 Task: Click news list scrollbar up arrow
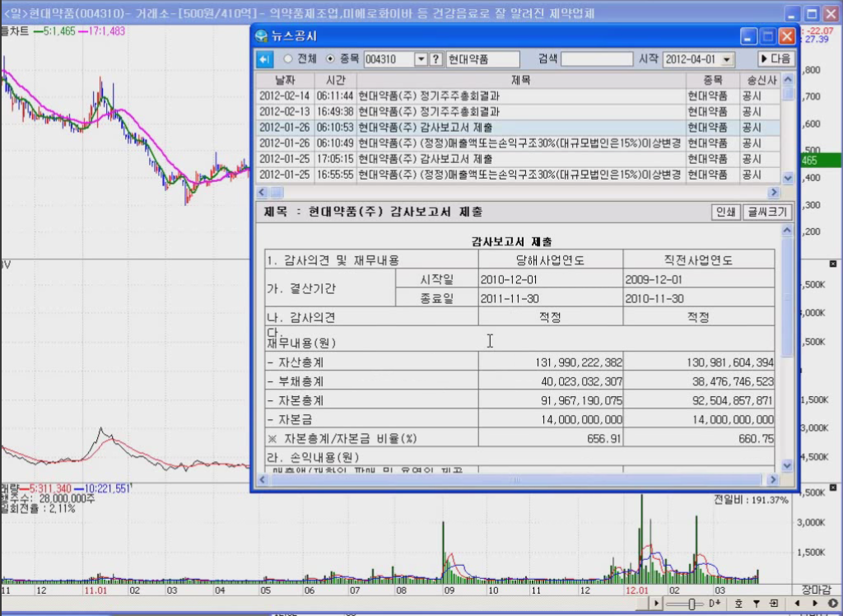788,80
